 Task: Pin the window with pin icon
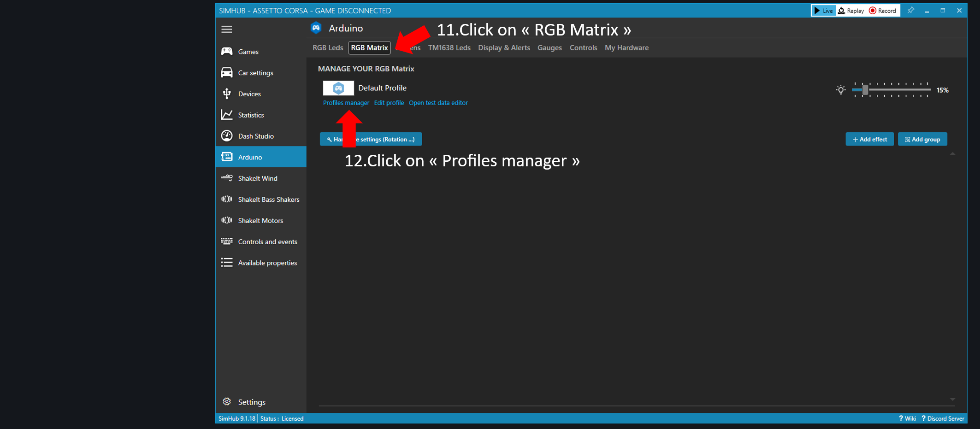(910, 11)
